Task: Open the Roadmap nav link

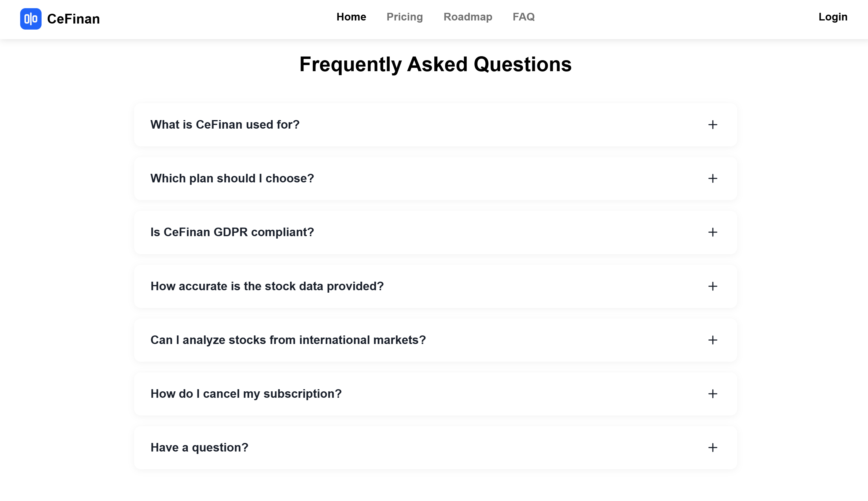Action: 468,17
